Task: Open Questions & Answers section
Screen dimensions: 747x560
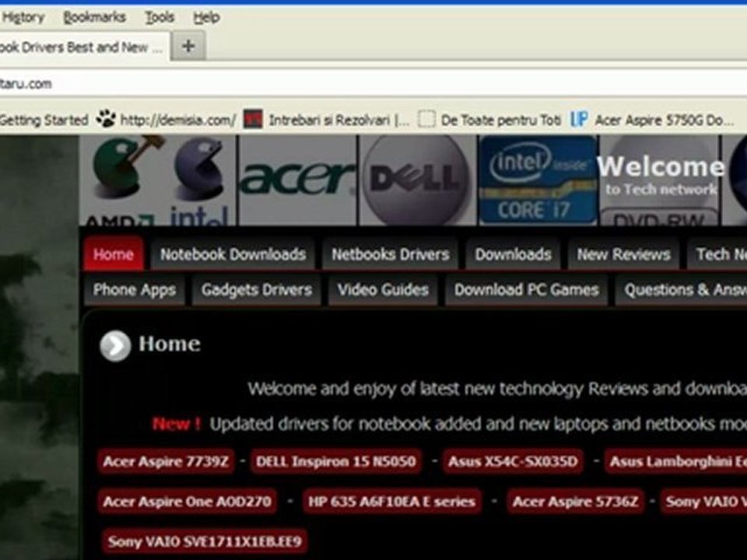Action: coord(682,289)
